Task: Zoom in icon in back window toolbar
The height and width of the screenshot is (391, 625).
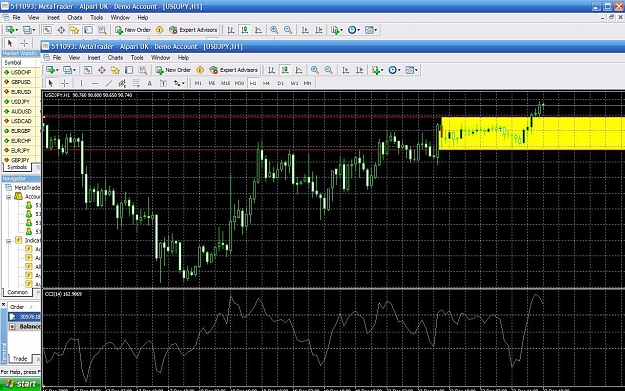Action: point(274,30)
